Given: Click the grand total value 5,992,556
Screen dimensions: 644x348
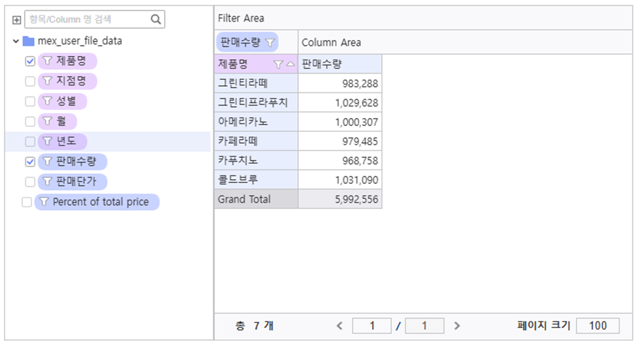Looking at the screenshot, I should coord(356,199).
